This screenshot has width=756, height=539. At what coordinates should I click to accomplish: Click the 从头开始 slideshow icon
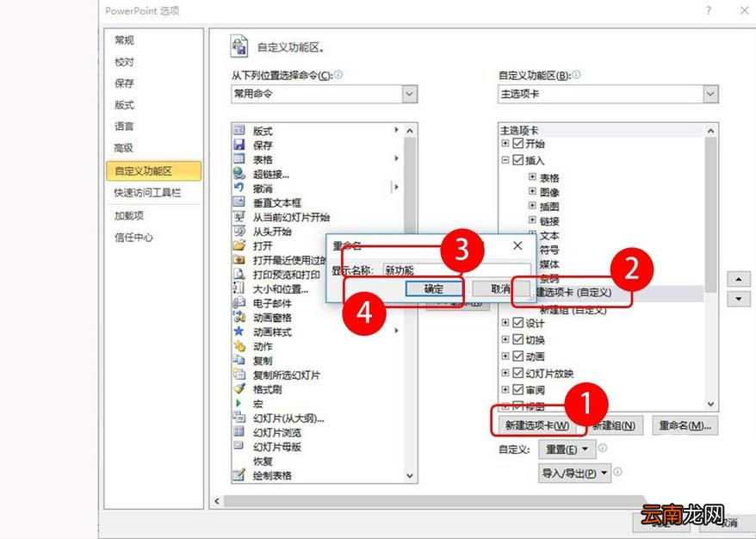(x=239, y=231)
